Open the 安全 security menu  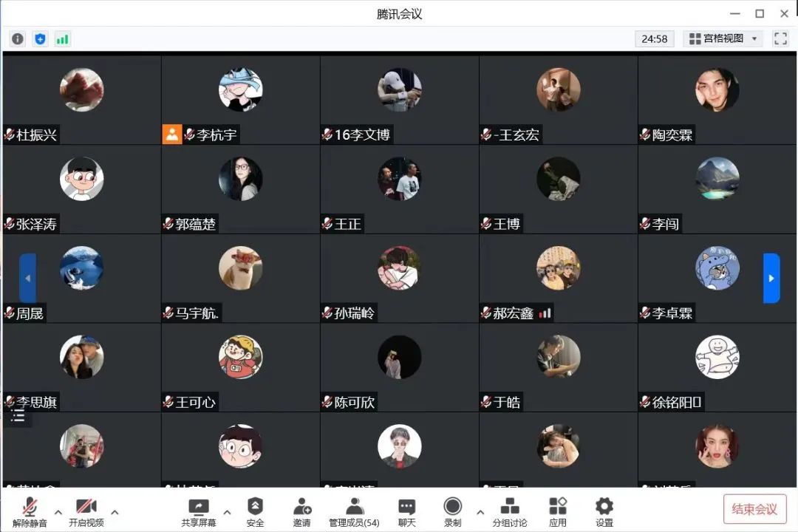[x=255, y=512]
